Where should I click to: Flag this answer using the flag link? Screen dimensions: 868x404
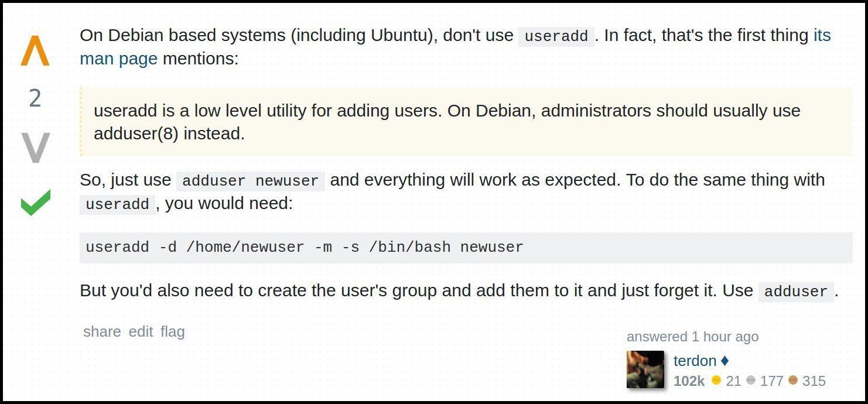click(172, 331)
